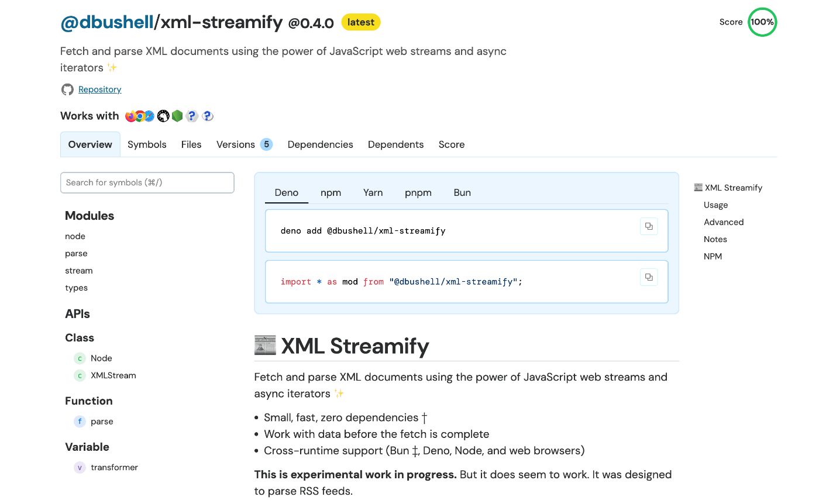Click the class badge next to Node
The width and height of the screenshot is (819, 504).
coord(80,358)
